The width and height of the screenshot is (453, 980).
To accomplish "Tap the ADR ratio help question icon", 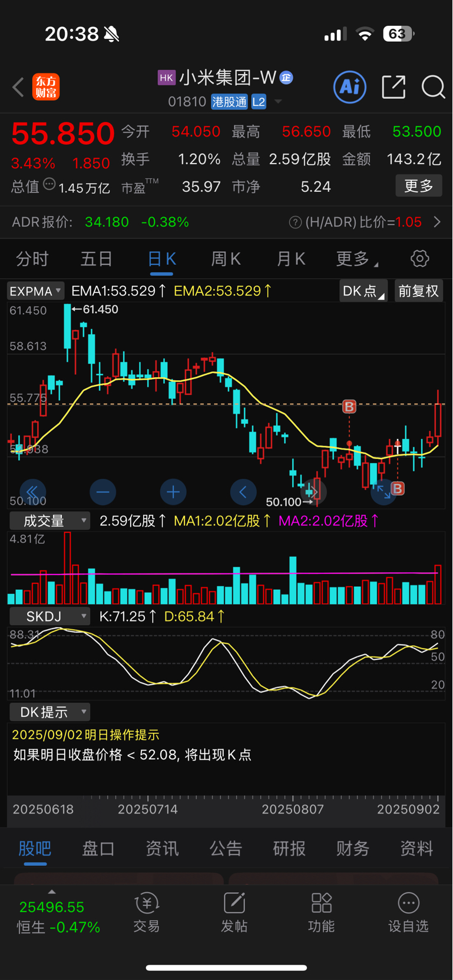I will [x=295, y=222].
